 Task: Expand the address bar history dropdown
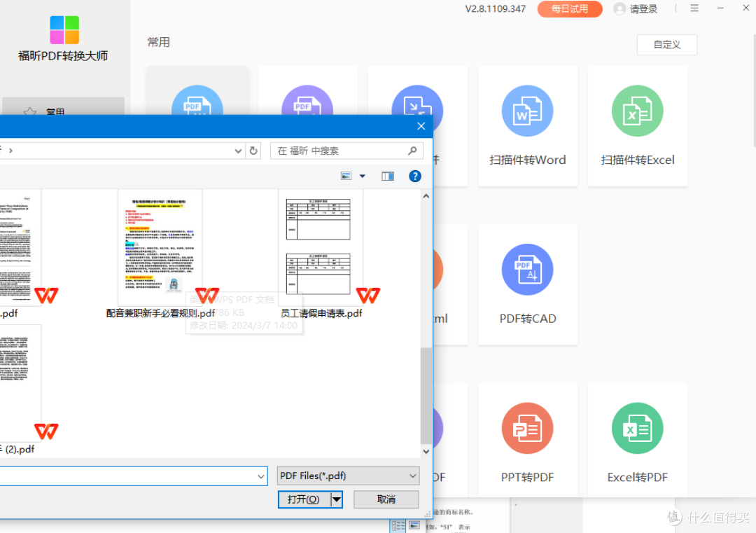click(238, 151)
